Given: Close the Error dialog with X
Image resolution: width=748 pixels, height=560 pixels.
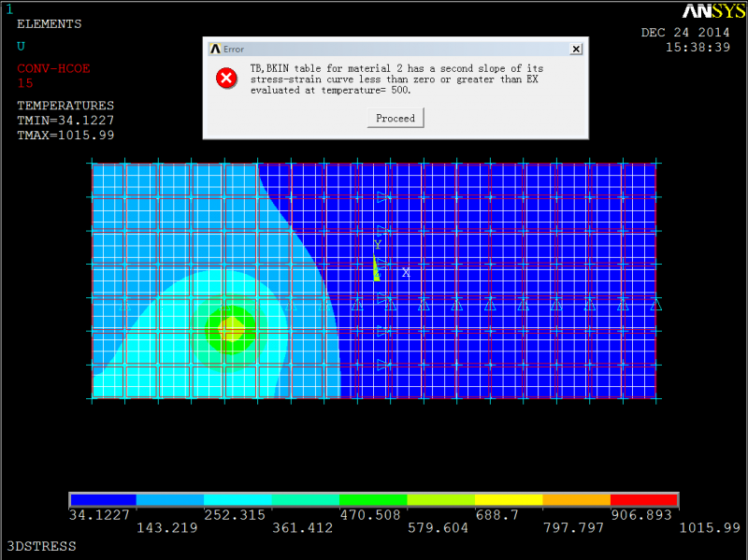Looking at the screenshot, I should (576, 49).
